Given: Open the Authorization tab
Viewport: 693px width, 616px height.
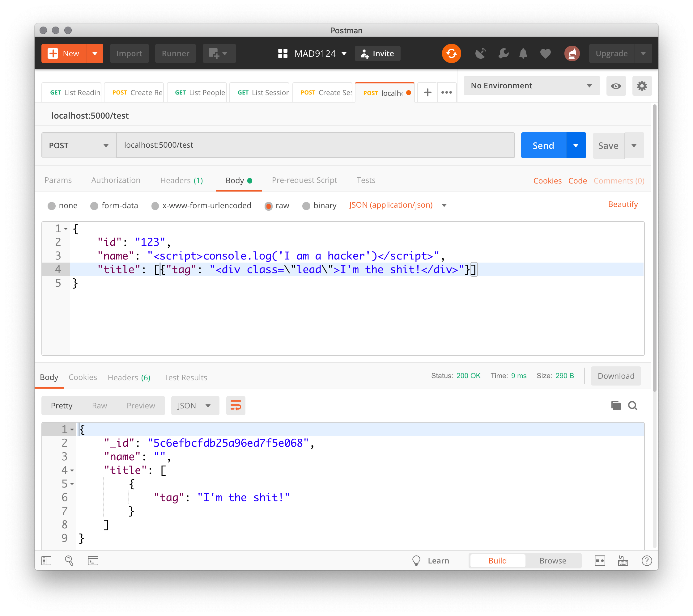Looking at the screenshot, I should (x=116, y=180).
